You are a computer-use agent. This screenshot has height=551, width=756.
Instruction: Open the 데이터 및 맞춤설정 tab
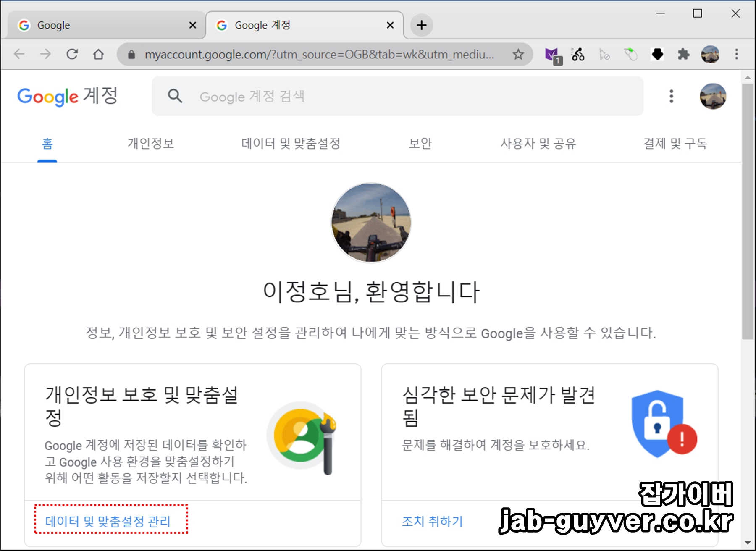(291, 144)
